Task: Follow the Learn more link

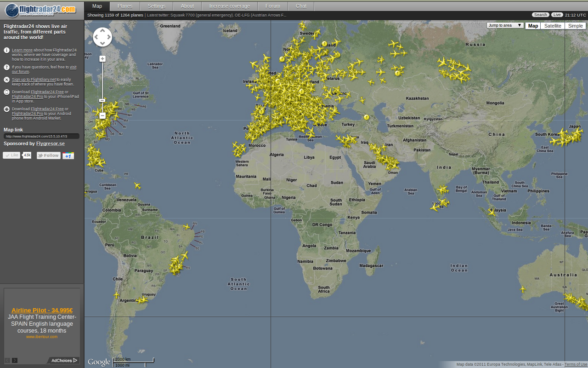Action: point(22,50)
